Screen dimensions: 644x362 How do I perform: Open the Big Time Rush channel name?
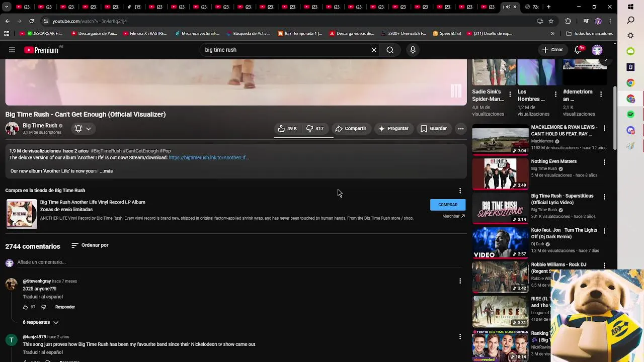40,126
